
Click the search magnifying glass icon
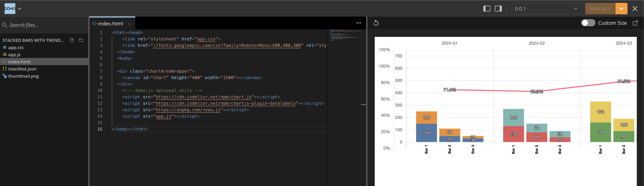[x=4, y=25]
